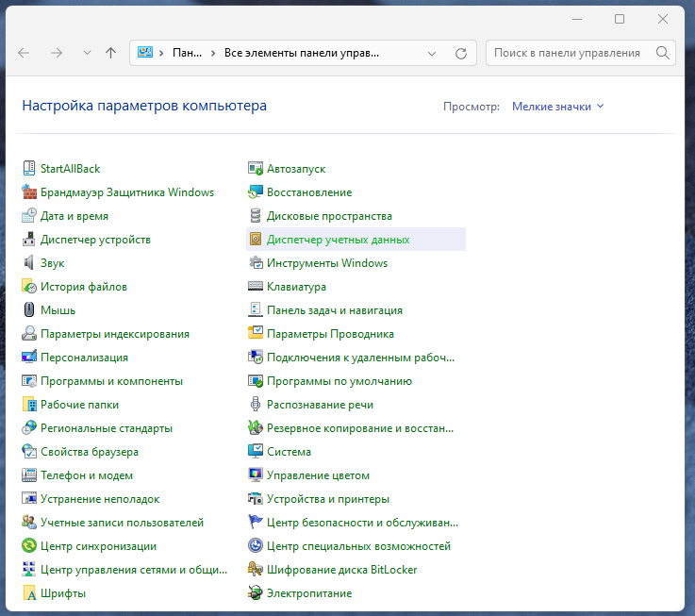Click the Пан... breadcrumb segment
The width and height of the screenshot is (695, 616).
[187, 53]
